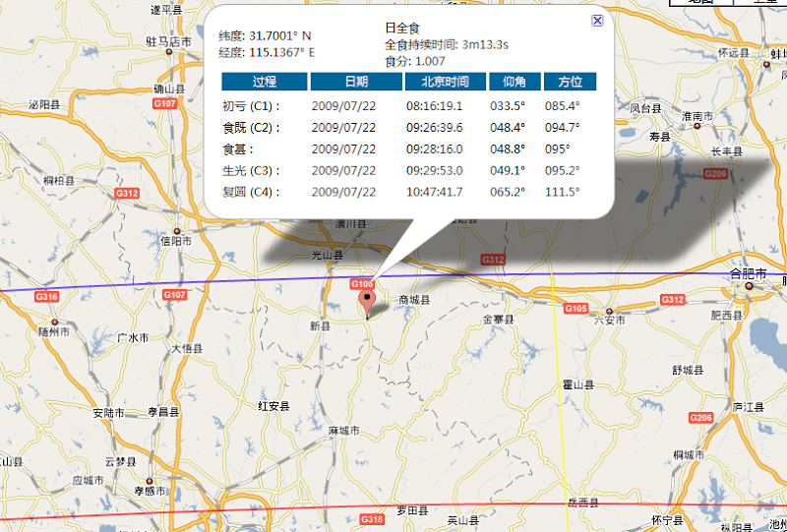
Task: Click the 淮南市 city dot
Action: pos(697,126)
